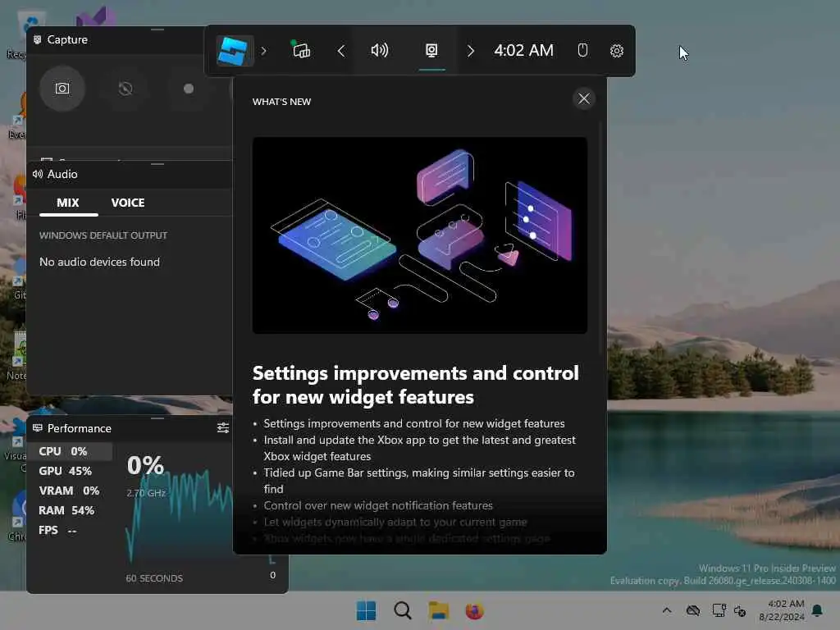This screenshot has height=630, width=840.
Task: Switch to the VOICE audio tab
Action: click(127, 203)
